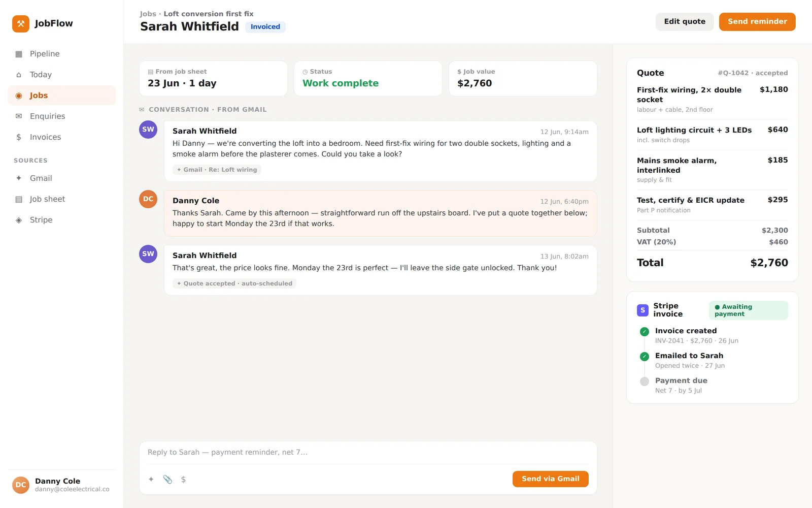Click the Invoices dollar icon in sidebar
The width and height of the screenshot is (812, 508).
(19, 137)
